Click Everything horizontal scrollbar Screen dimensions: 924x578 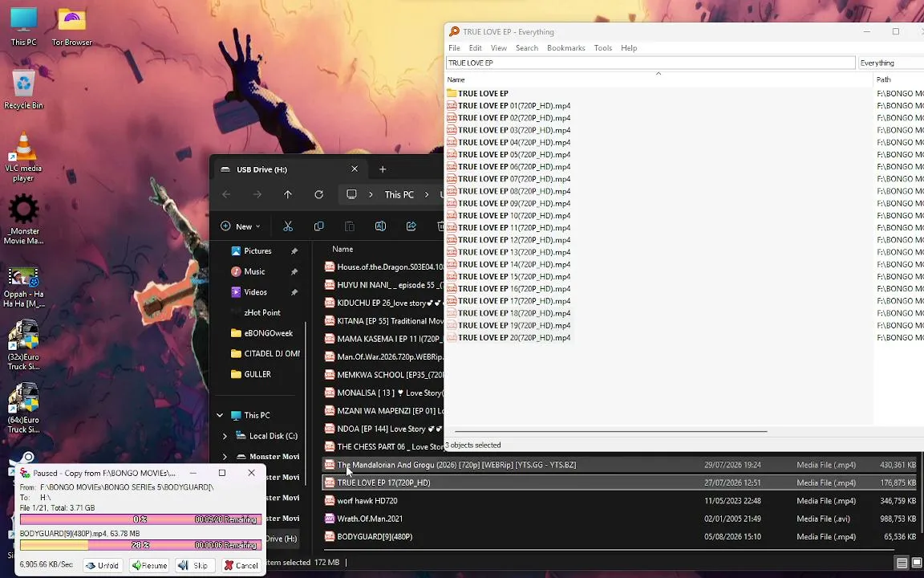coord(610,431)
